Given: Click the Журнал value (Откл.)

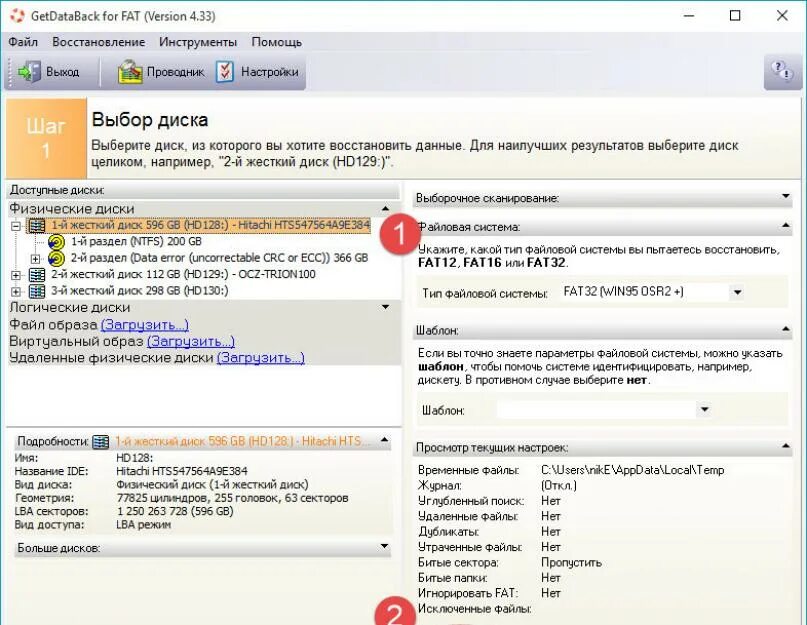Looking at the screenshot, I should click(558, 485).
